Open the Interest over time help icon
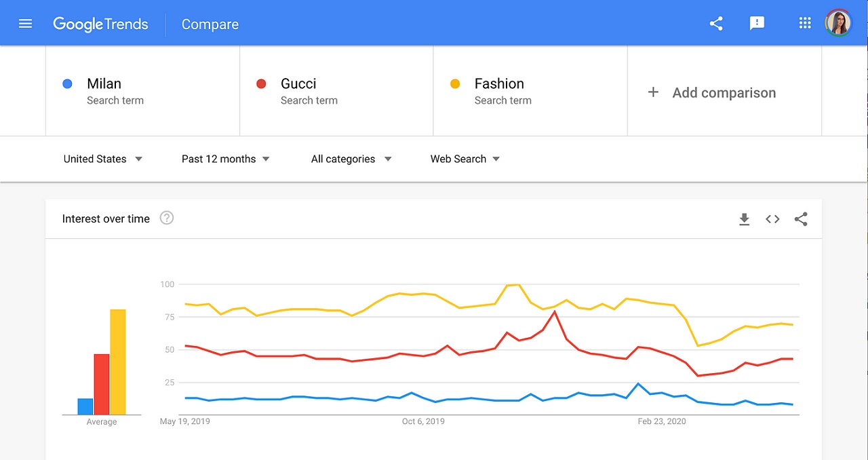 [x=167, y=218]
